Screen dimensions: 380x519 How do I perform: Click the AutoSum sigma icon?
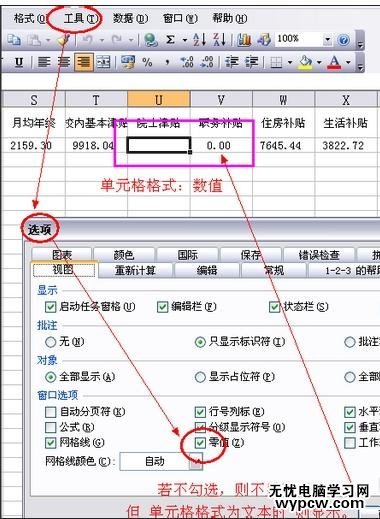click(170, 40)
